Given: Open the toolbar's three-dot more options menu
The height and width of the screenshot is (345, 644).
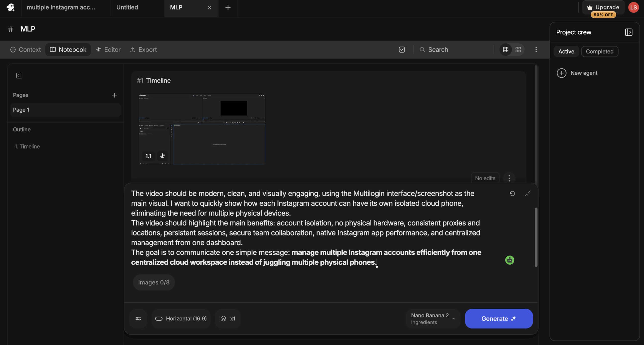Looking at the screenshot, I should (x=536, y=50).
